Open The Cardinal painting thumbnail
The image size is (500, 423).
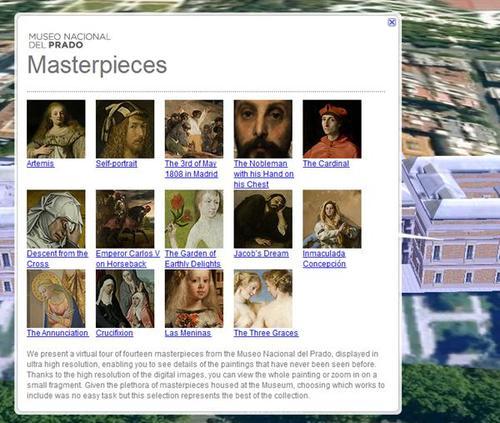coord(332,129)
